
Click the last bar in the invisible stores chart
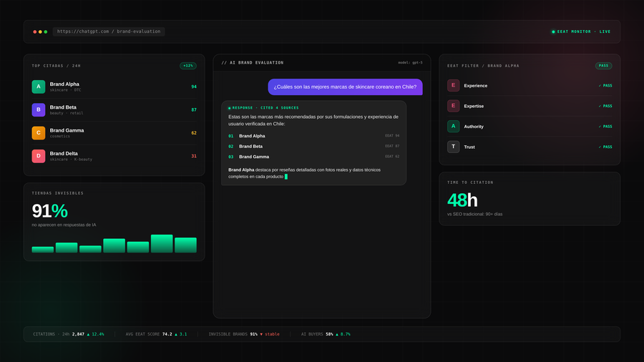pos(185,245)
